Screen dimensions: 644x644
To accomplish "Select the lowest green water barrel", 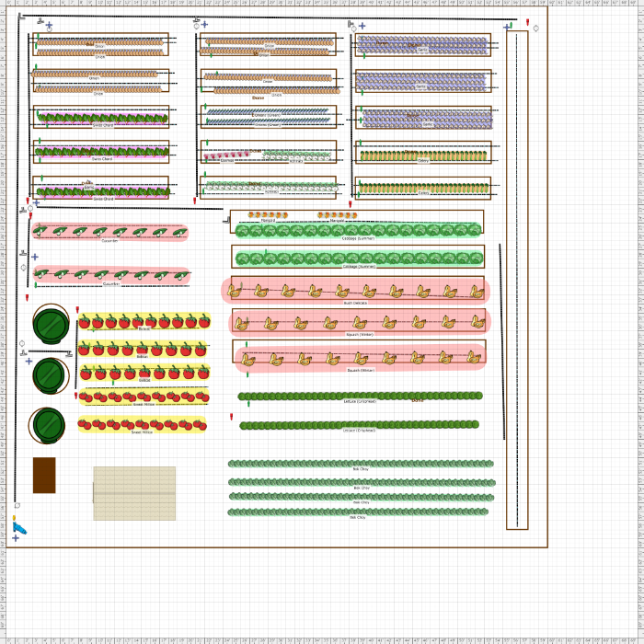I will 47,425.
